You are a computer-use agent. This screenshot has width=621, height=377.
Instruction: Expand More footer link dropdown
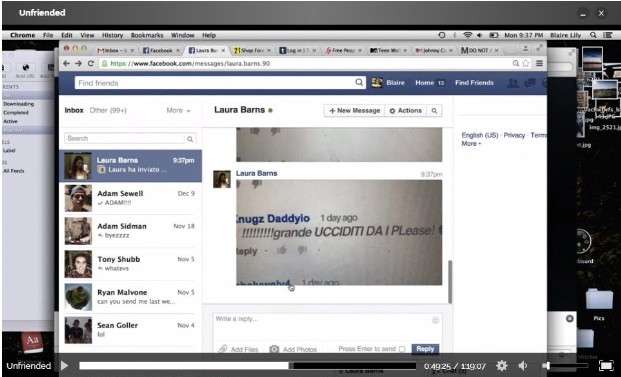pyautogui.click(x=471, y=144)
